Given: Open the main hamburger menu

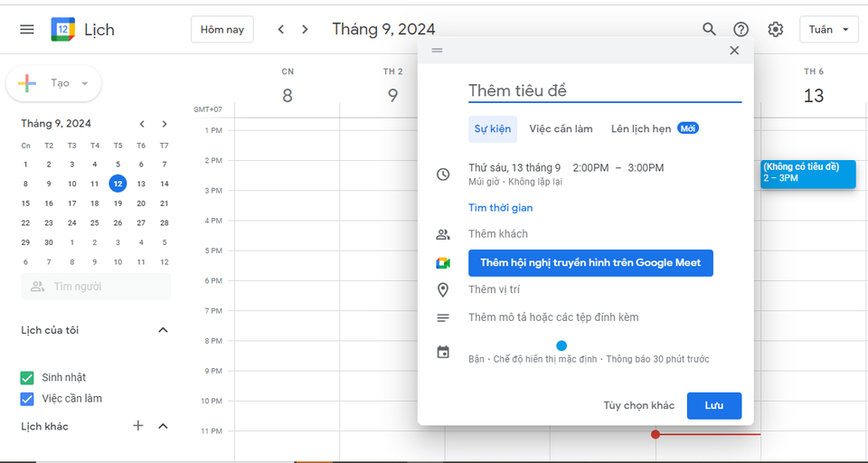Looking at the screenshot, I should tap(27, 29).
